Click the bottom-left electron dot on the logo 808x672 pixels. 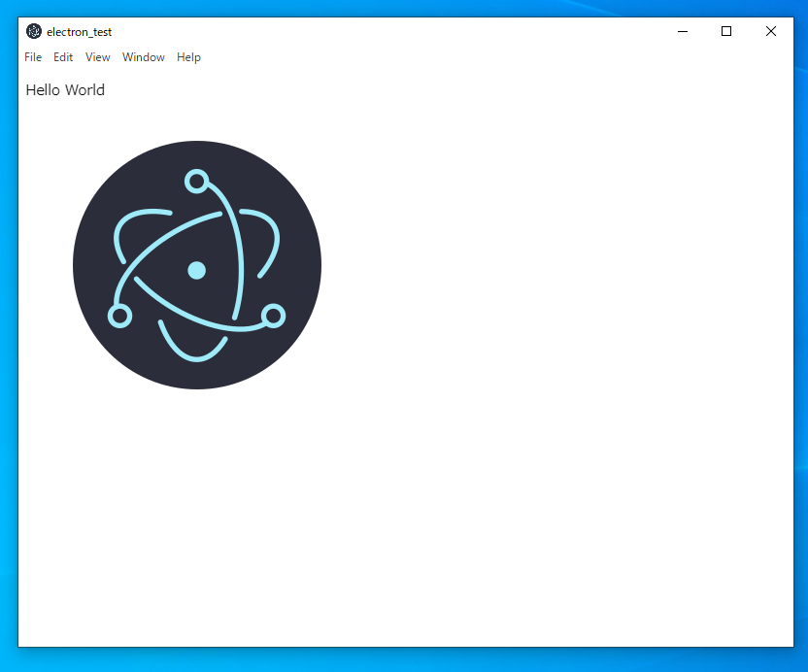click(120, 316)
